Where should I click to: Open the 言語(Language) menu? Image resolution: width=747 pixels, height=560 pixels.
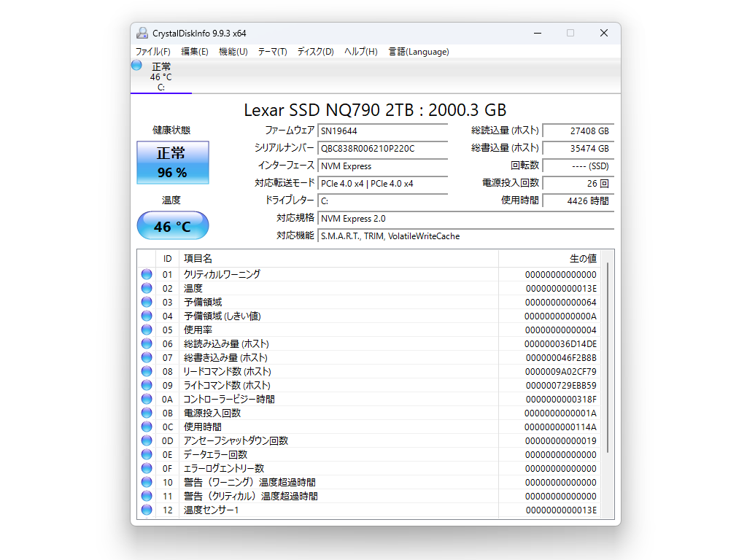pyautogui.click(x=419, y=52)
